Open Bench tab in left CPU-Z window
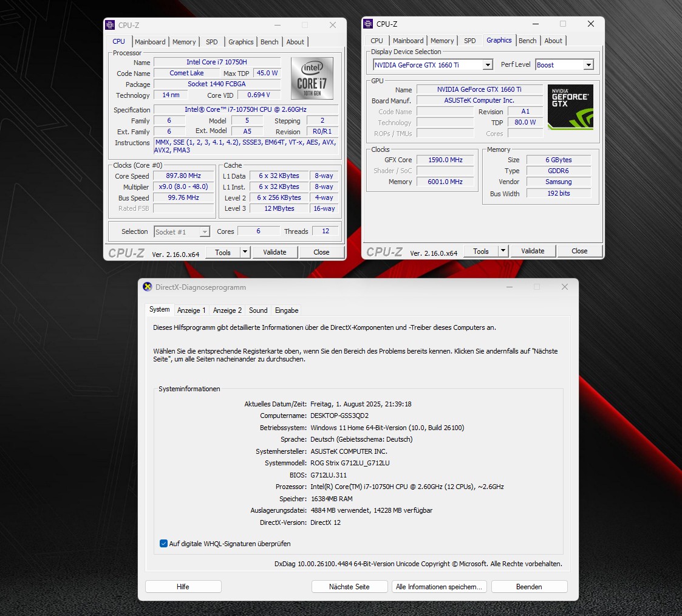Viewport: 682px width, 616px height. [x=269, y=42]
